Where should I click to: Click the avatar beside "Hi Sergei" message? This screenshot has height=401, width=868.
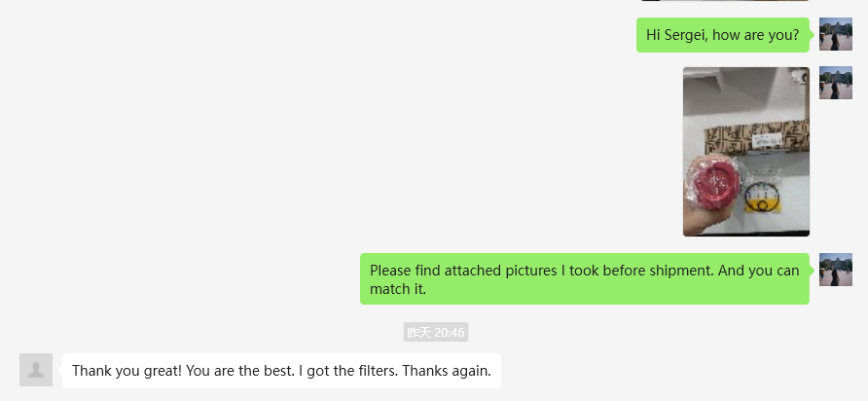835,34
